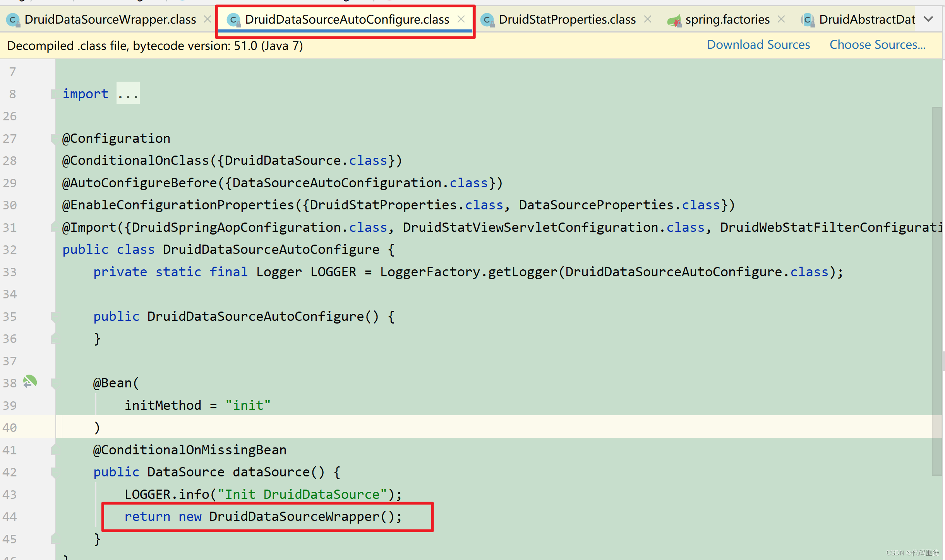Viewport: 945px width, 560px height.
Task: Close DruidDataSourceAutoConfigure.class tab
Action: coord(461,19)
